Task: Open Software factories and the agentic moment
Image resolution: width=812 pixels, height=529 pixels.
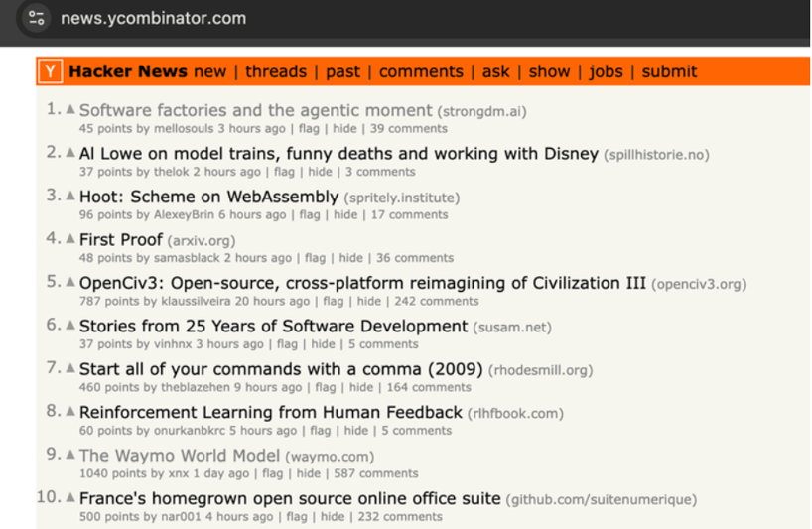Action: click(255, 110)
